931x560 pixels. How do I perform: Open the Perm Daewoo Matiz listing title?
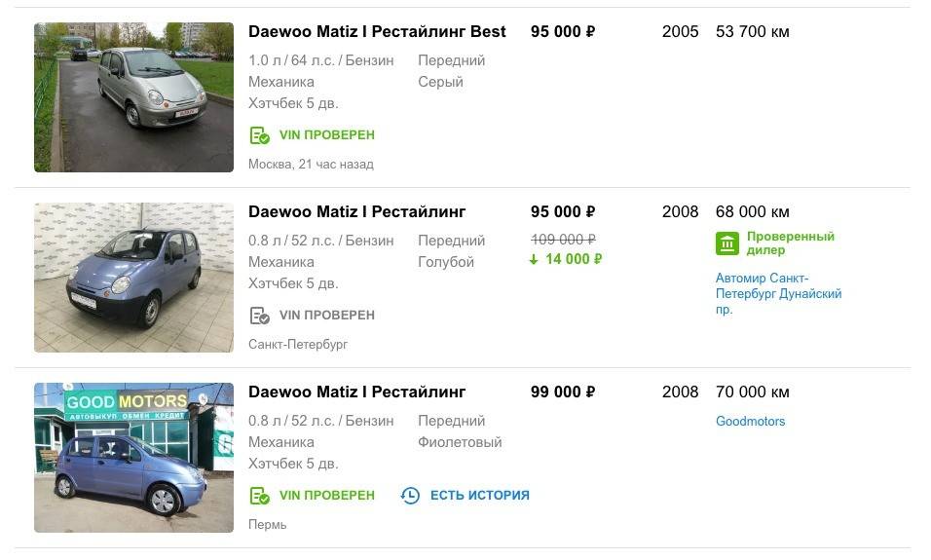pos(356,392)
